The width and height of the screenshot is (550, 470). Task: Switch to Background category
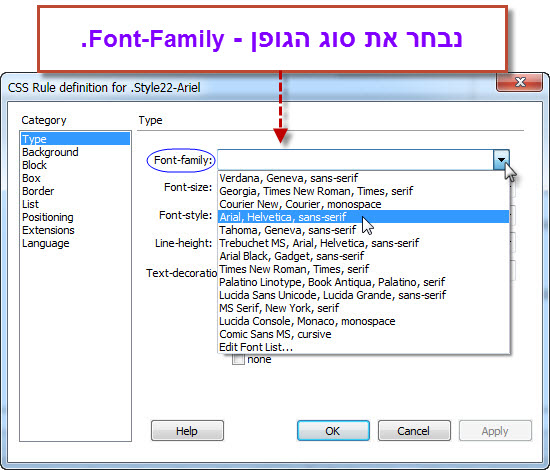(x=75, y=152)
